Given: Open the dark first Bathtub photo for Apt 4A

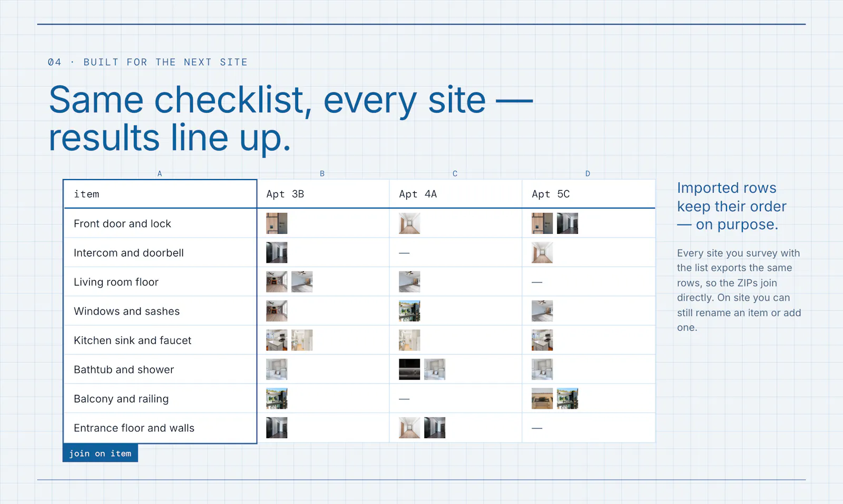Looking at the screenshot, I should [409, 370].
